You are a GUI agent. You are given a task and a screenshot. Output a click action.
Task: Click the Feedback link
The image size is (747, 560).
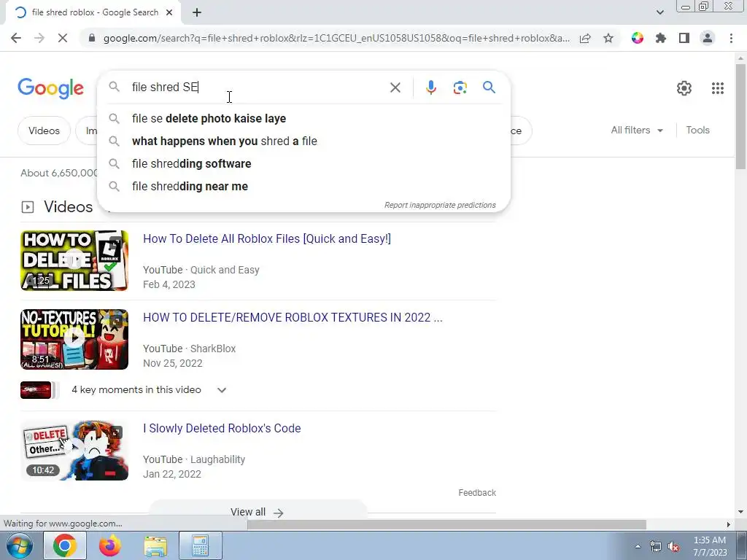pyautogui.click(x=477, y=493)
